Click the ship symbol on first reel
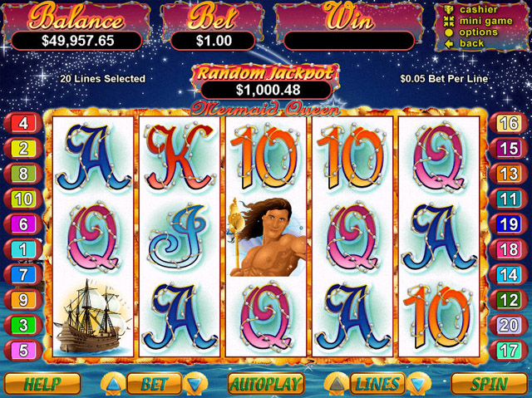 coord(92,316)
